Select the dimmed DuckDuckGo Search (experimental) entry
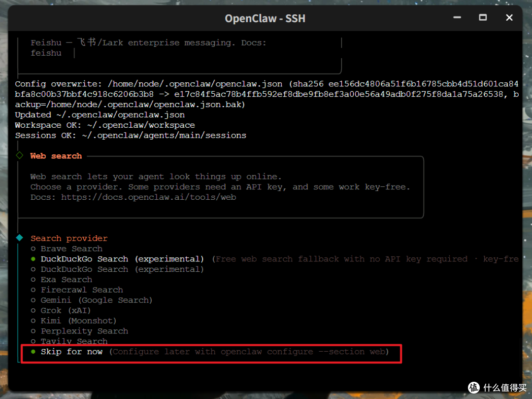The height and width of the screenshot is (399, 532). (117, 269)
